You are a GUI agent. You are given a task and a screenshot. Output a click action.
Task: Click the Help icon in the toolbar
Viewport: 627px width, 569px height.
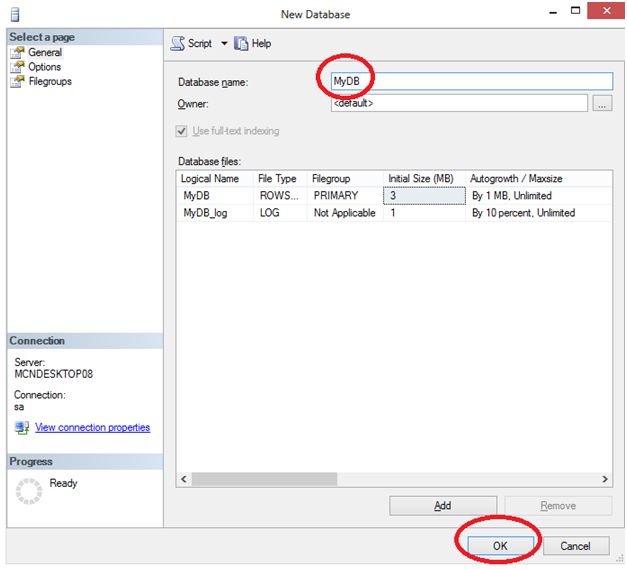coord(241,43)
